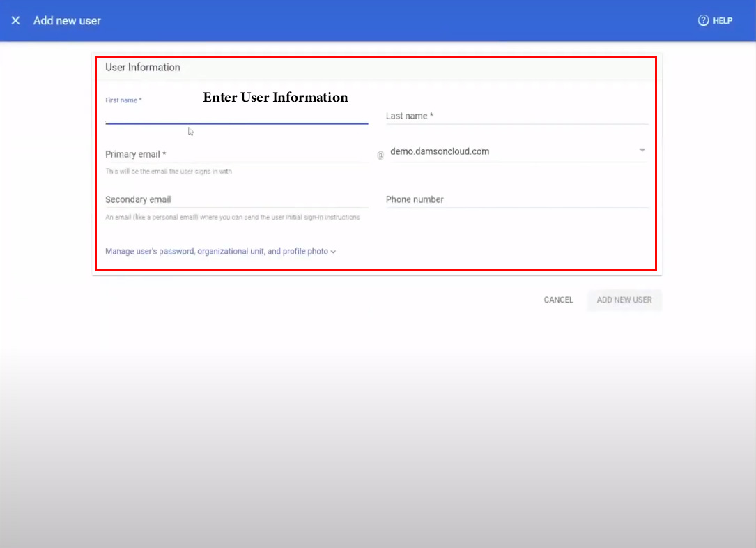Expand Manage user's password options
Image resolution: width=756 pixels, height=548 pixels.
(x=216, y=251)
